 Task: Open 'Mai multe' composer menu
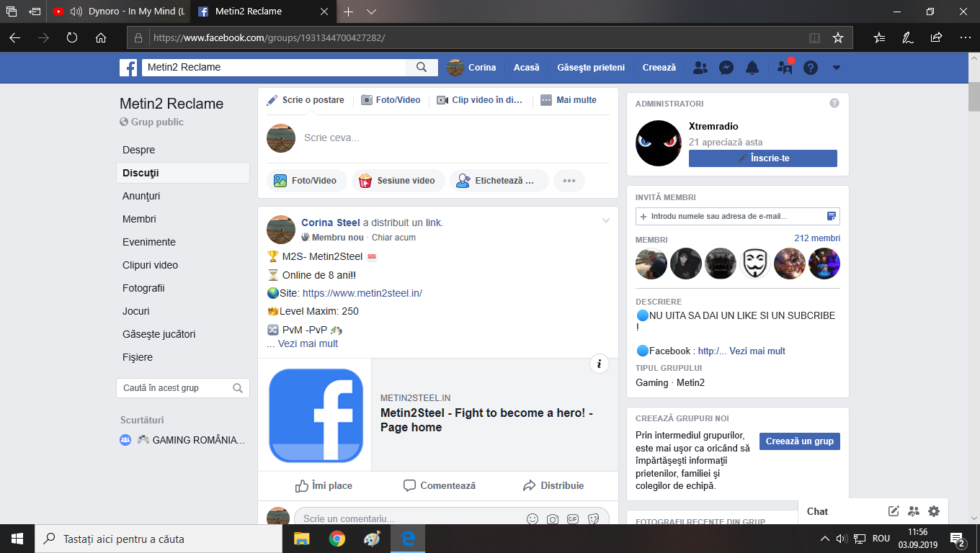point(569,100)
